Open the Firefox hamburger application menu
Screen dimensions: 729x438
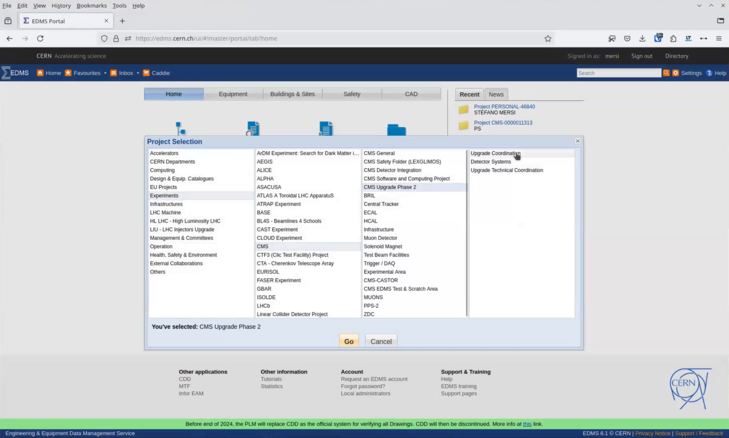tap(719, 39)
